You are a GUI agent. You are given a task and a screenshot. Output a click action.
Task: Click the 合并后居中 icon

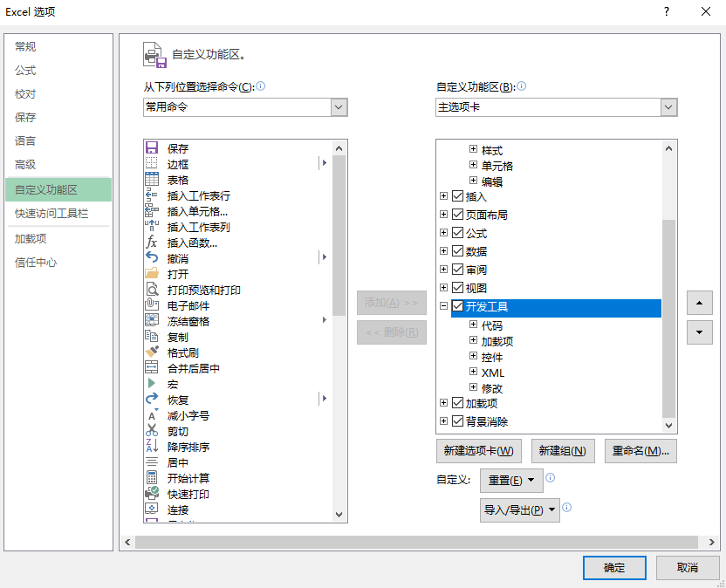click(152, 368)
